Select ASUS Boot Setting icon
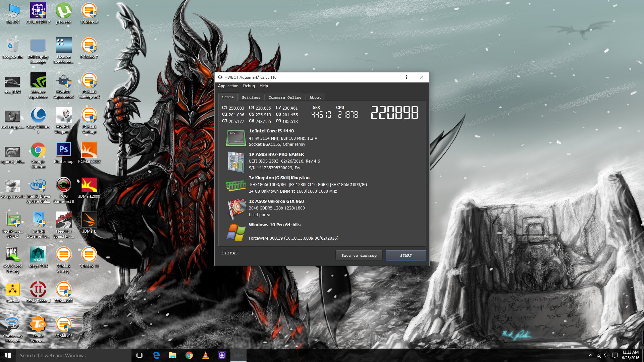 [13, 260]
